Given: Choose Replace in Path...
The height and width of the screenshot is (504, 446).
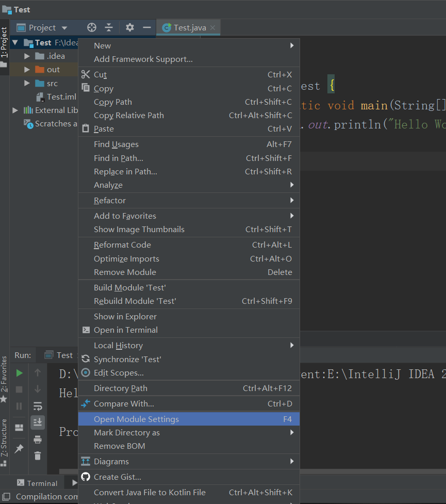Looking at the screenshot, I should click(189, 172).
